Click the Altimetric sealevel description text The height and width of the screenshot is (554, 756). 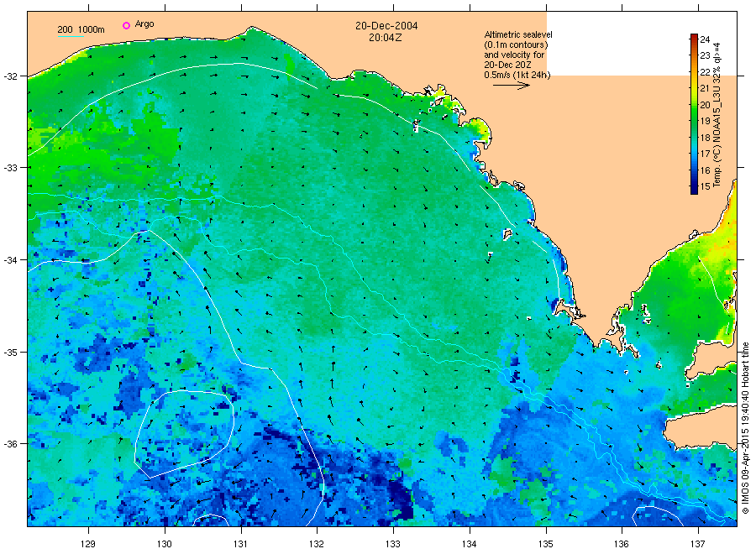[517, 55]
